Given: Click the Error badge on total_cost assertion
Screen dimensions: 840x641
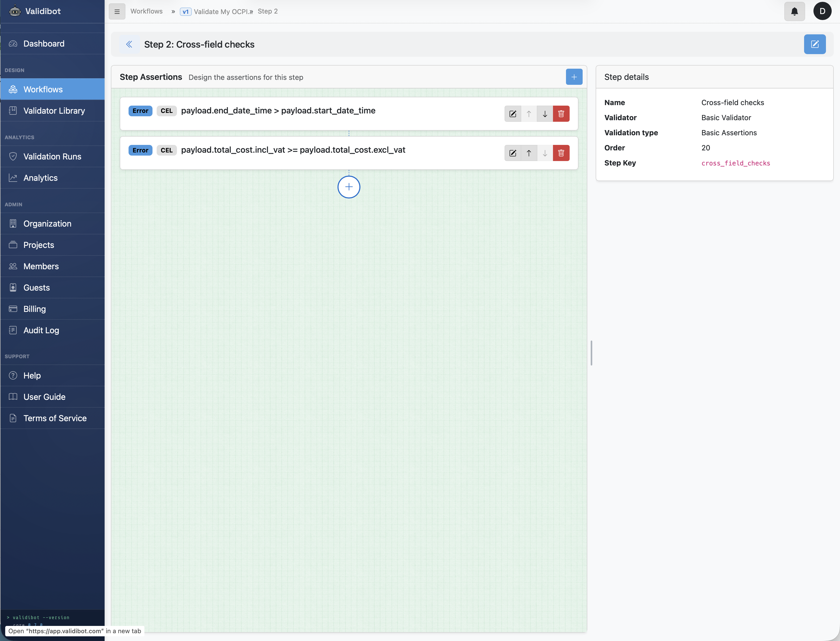Looking at the screenshot, I should [x=140, y=150].
